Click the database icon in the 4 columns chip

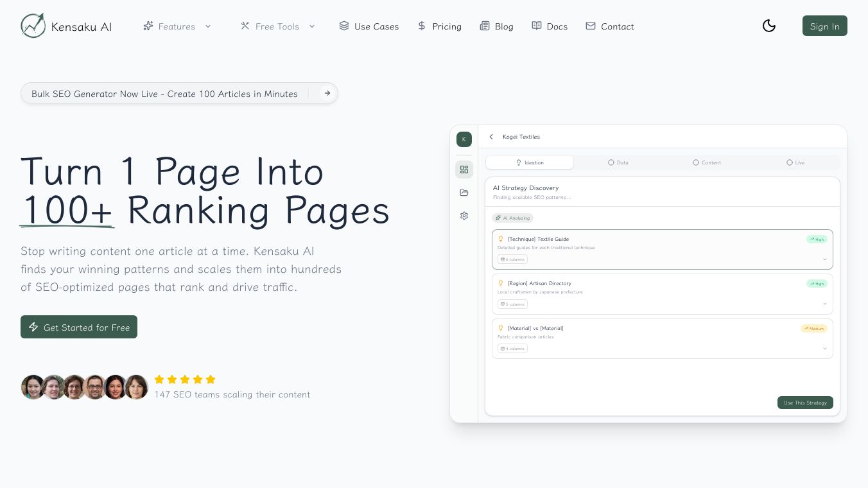[503, 349]
